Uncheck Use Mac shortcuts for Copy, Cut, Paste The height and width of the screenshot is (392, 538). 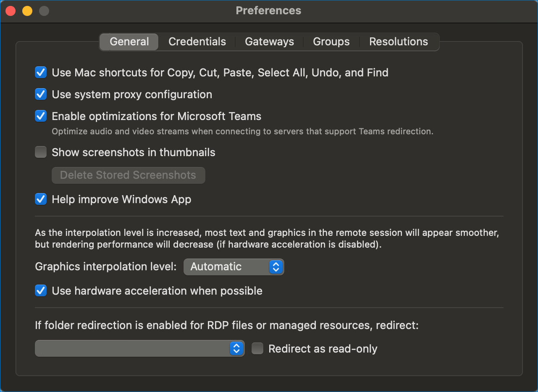pyautogui.click(x=41, y=73)
